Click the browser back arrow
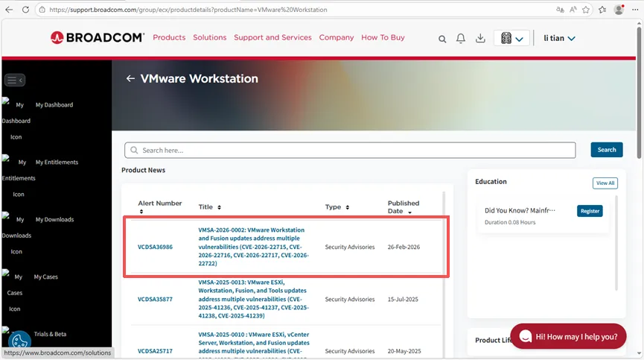644x360 pixels. [9, 10]
